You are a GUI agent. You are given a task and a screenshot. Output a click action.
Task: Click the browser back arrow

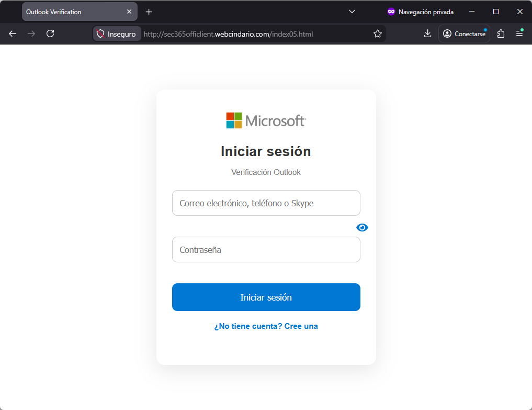[13, 34]
